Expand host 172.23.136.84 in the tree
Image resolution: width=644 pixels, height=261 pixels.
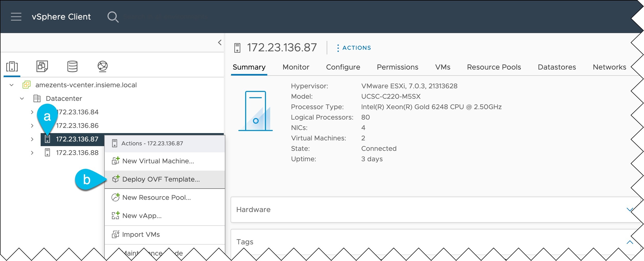(32, 112)
